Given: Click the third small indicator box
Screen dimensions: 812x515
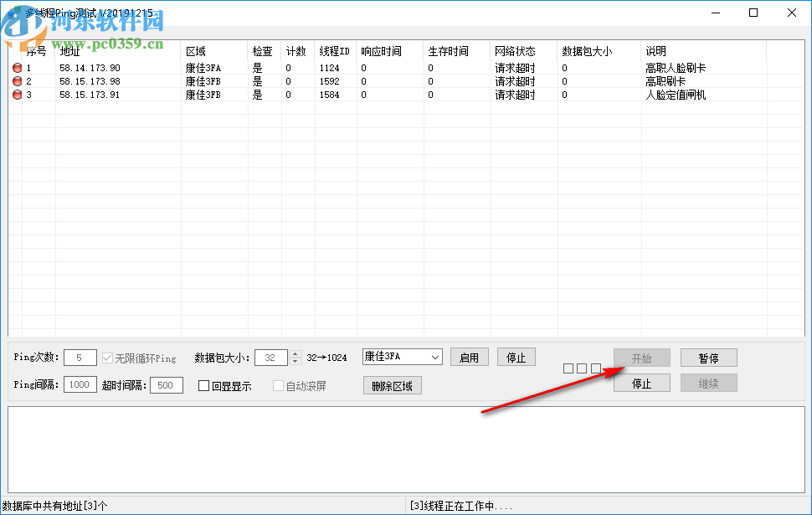Looking at the screenshot, I should tap(595, 368).
